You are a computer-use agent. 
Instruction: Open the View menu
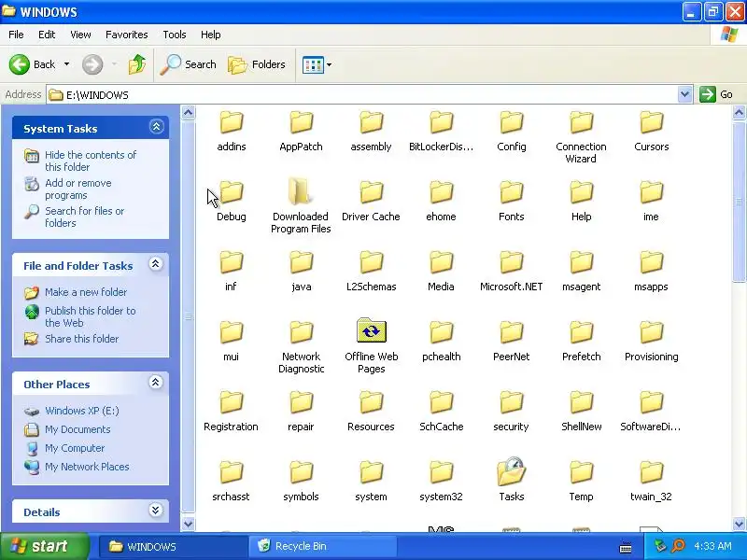pyautogui.click(x=80, y=35)
